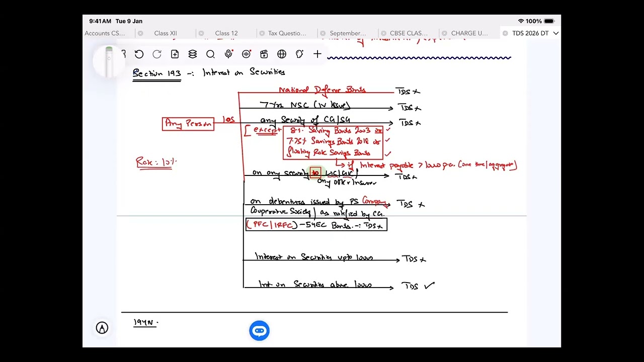Add a new page with the page-plus icon
644x362 pixels.
[x=175, y=54]
